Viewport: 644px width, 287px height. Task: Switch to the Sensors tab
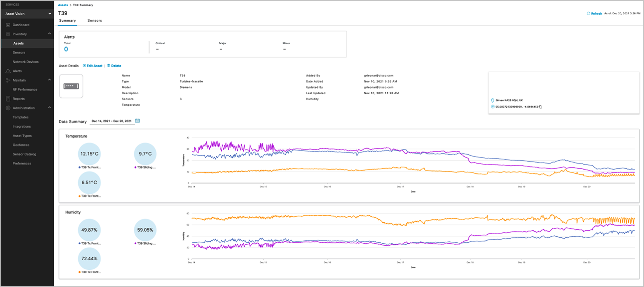[95, 21]
